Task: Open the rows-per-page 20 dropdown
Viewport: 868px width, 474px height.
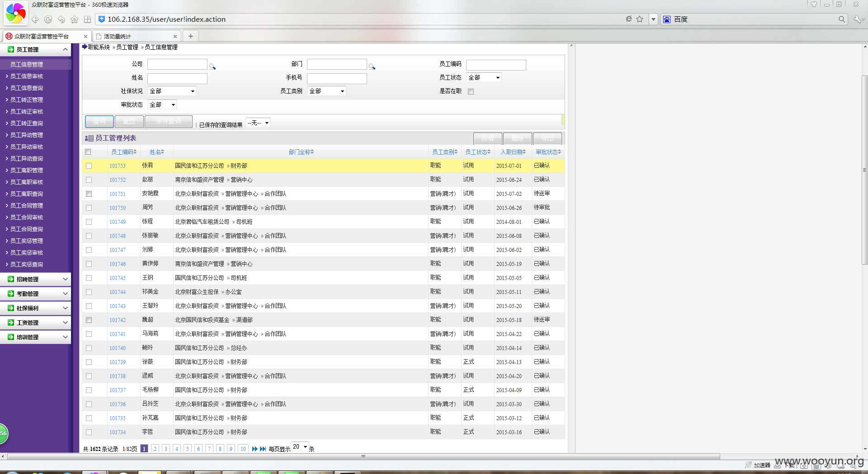Action: pyautogui.click(x=300, y=447)
